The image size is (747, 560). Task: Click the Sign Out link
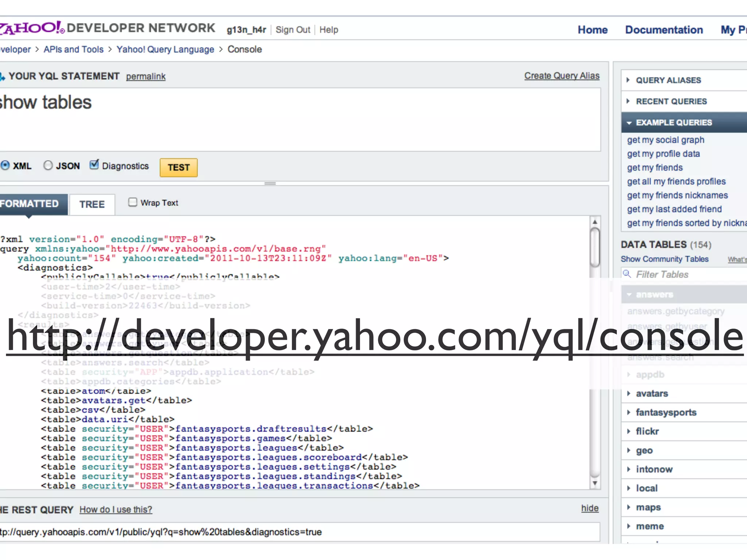coord(293,30)
